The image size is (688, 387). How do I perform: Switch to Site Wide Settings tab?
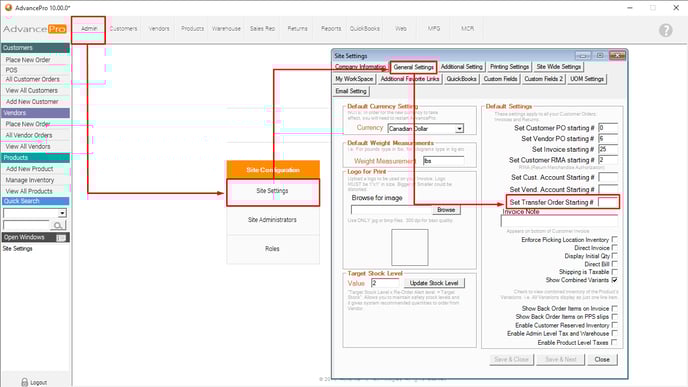[x=559, y=67]
